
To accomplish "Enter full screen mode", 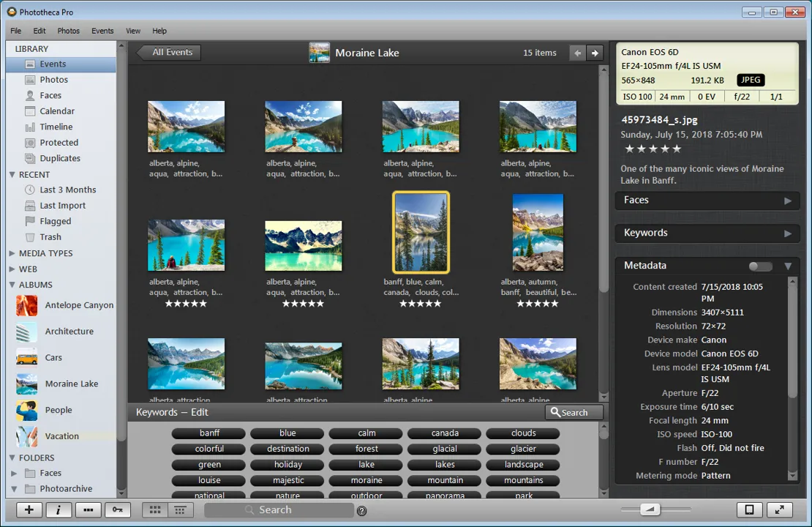I will pyautogui.click(x=779, y=510).
